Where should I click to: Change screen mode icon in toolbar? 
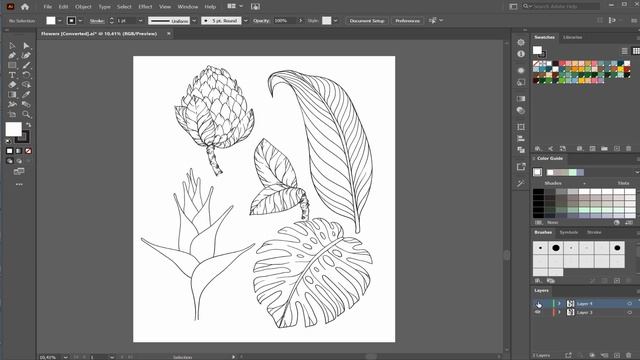[x=19, y=172]
